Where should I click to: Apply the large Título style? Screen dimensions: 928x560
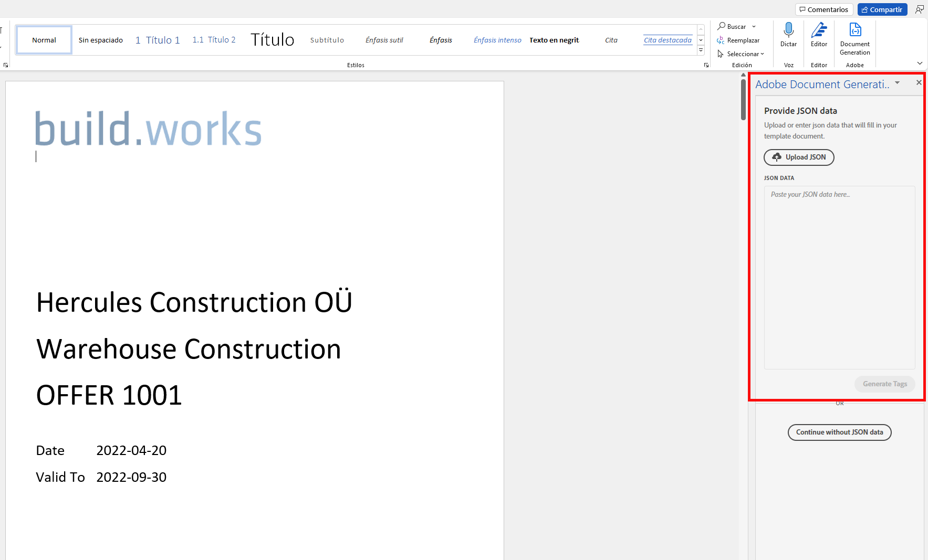(272, 40)
